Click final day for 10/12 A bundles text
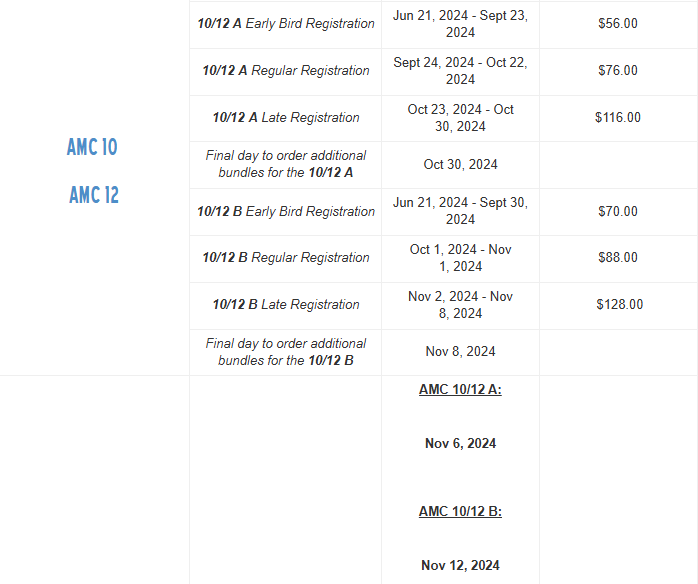This screenshot has width=698, height=584. coord(285,164)
